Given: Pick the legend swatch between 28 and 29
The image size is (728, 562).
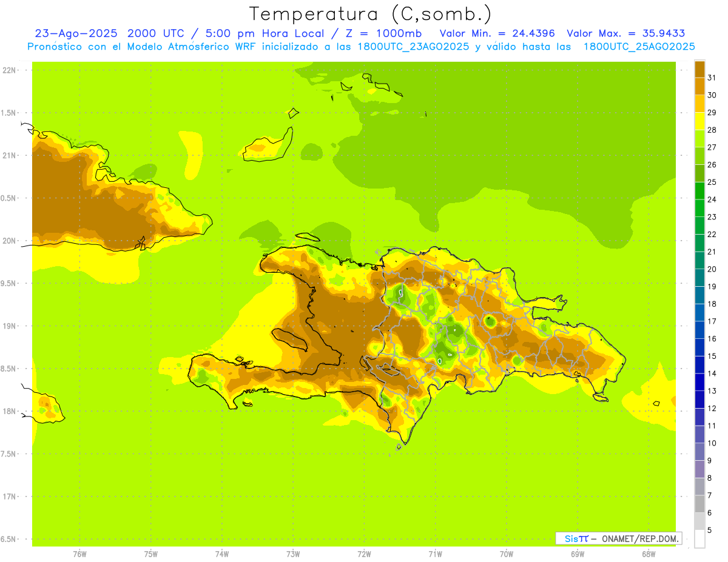Looking at the screenshot, I should [x=699, y=120].
